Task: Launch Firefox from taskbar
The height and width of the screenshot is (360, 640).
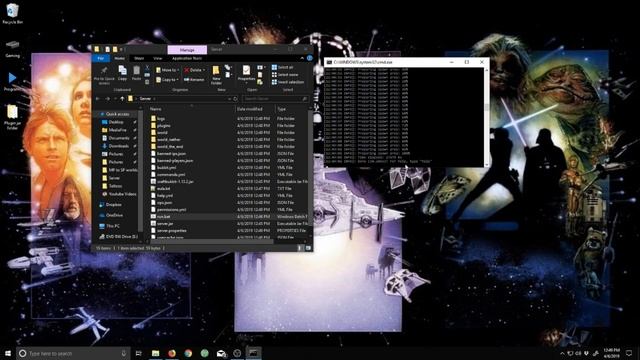Action: [x=172, y=353]
